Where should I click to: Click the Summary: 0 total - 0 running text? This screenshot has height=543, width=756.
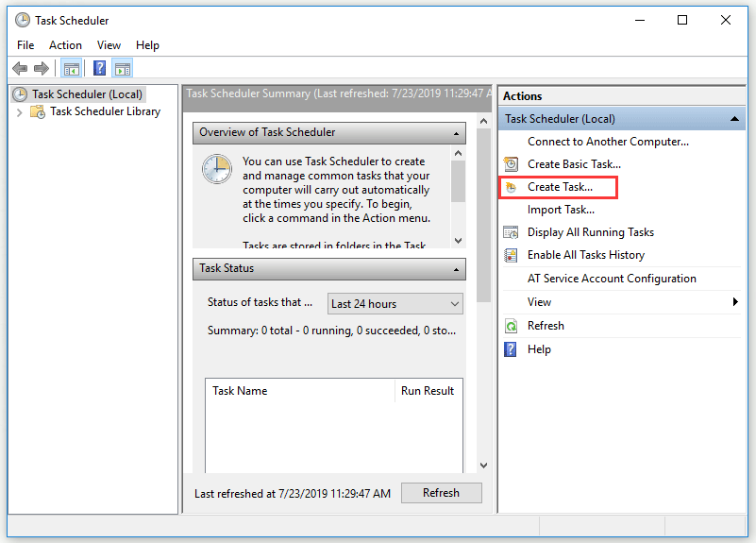click(331, 331)
